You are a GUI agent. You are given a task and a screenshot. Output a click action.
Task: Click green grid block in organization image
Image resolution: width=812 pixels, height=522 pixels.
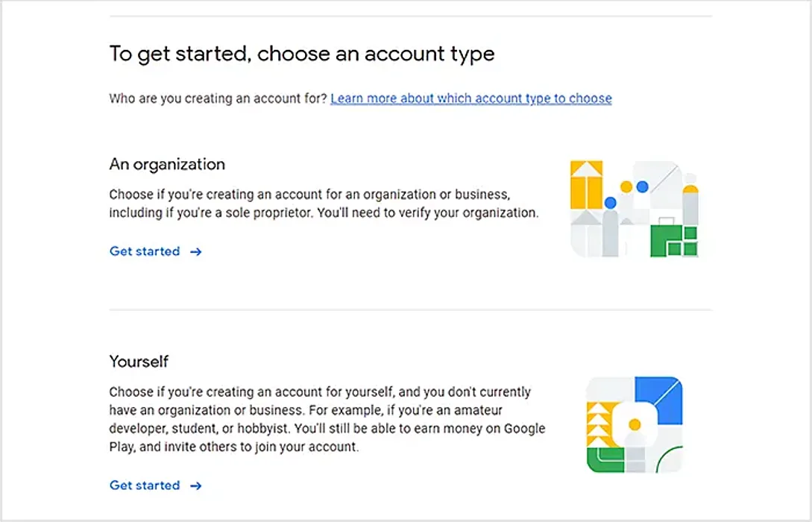pyautogui.click(x=674, y=242)
